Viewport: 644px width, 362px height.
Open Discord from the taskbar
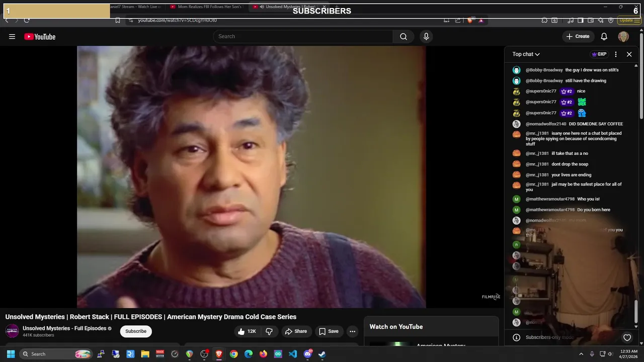[307, 354]
